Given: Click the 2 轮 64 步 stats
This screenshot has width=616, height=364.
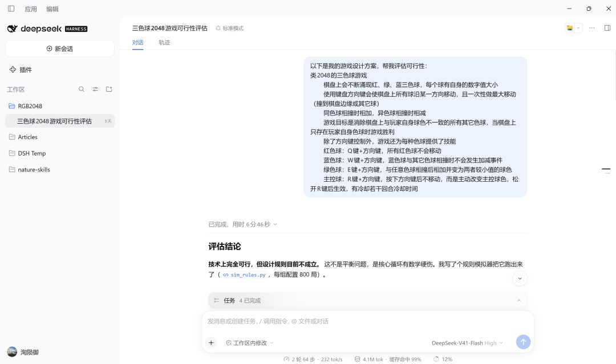Looking at the screenshot, I should tap(313, 359).
